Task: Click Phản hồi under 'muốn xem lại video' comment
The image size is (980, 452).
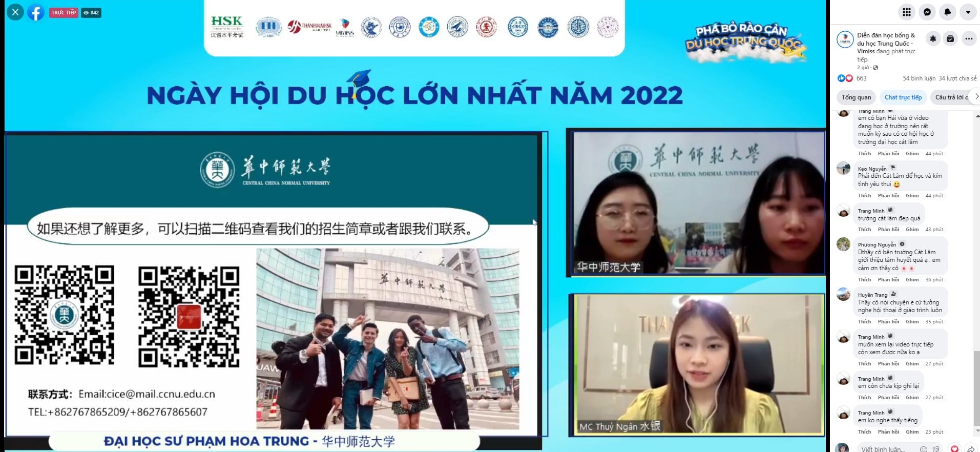Action: pyautogui.click(x=888, y=364)
